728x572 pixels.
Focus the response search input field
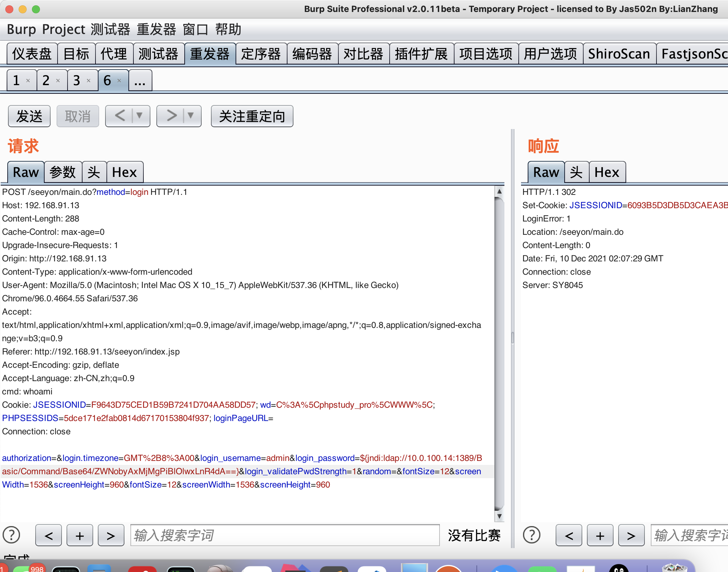click(x=689, y=535)
